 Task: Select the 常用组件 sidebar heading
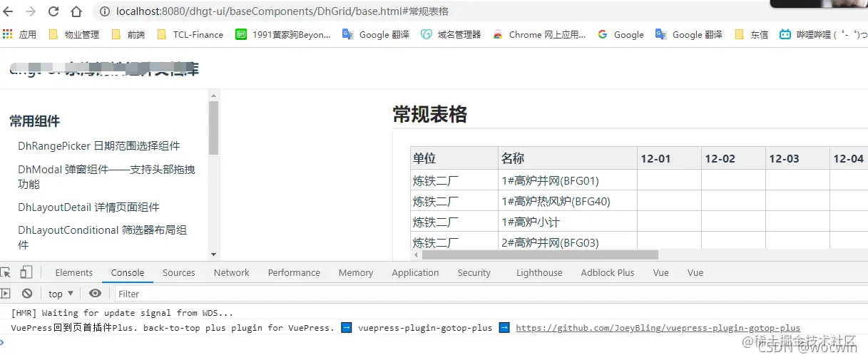(x=34, y=121)
